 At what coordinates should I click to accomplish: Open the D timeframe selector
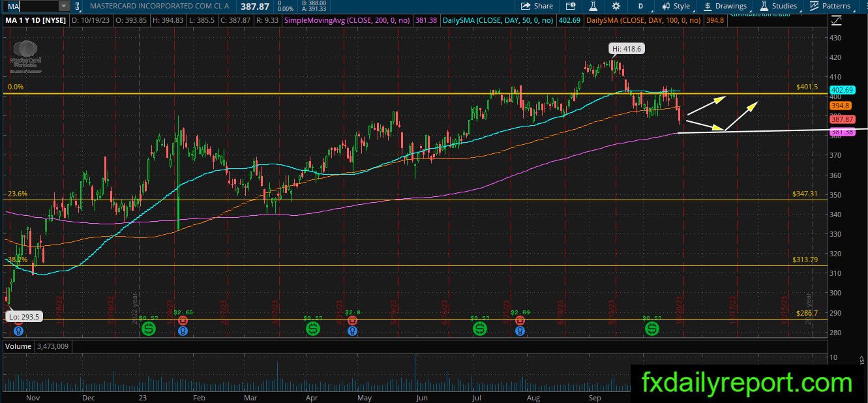tap(640, 6)
